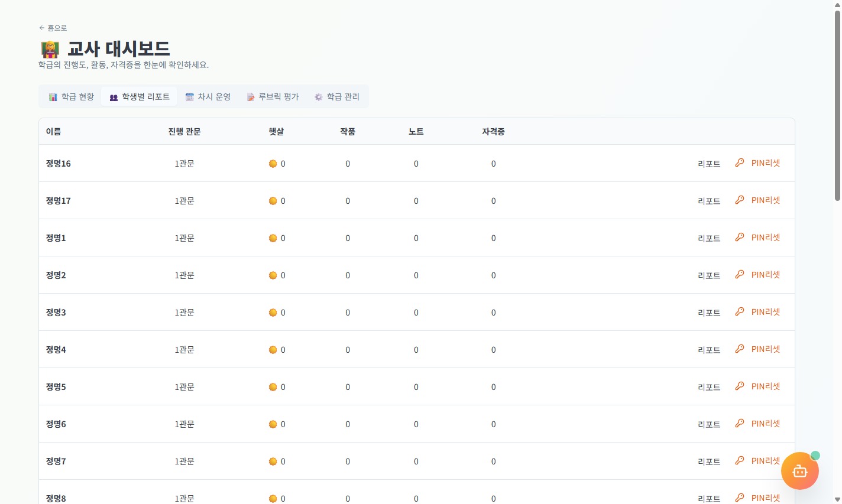Click the 이름 column header
This screenshot has width=842, height=504.
pyautogui.click(x=54, y=131)
